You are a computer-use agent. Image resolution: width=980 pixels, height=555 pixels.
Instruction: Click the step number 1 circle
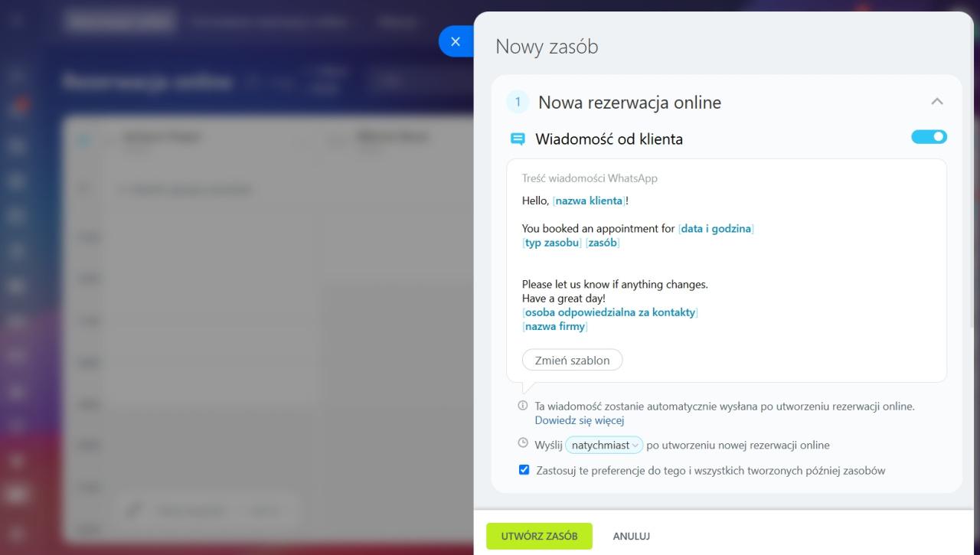coord(518,103)
